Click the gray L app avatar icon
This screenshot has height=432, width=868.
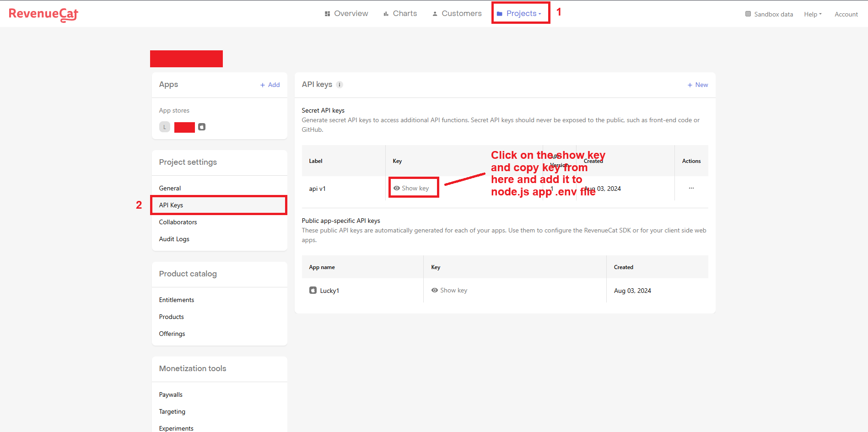[165, 127]
